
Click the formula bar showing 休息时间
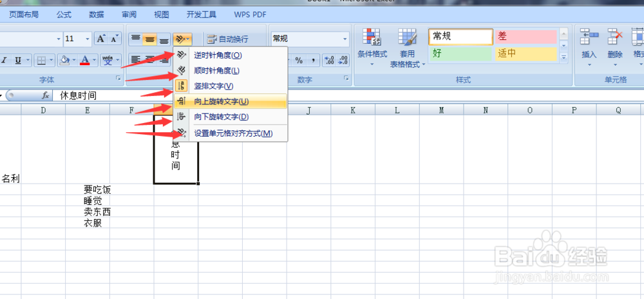click(x=349, y=96)
